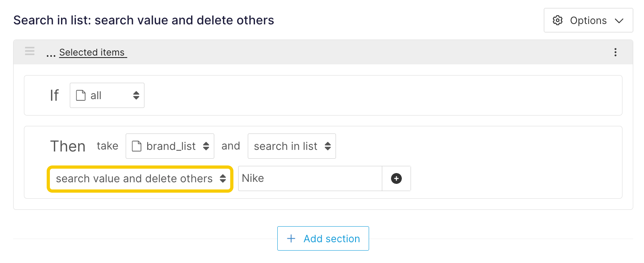644x263 pixels.
Task: Click up-down arrows of 'search in list'
Action: tap(328, 146)
